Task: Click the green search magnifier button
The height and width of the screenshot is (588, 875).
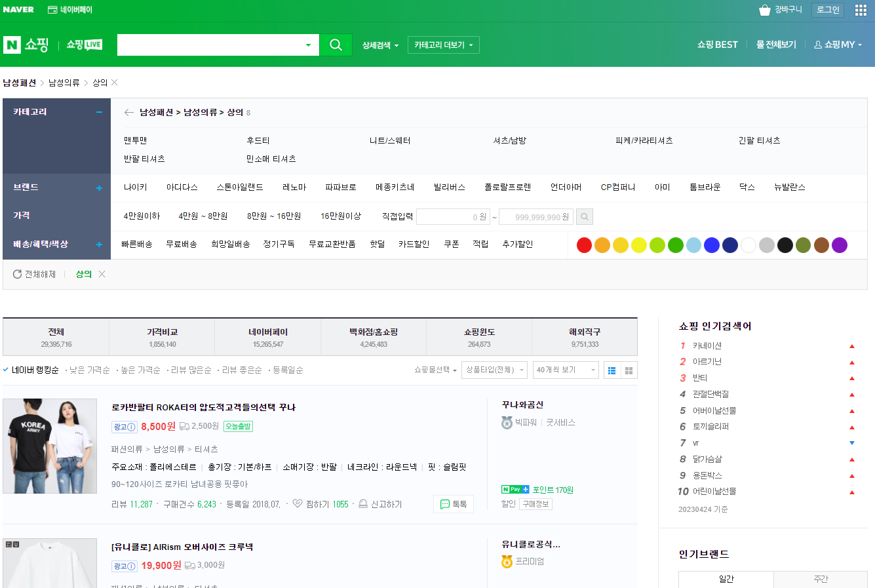Action: pyautogui.click(x=336, y=45)
